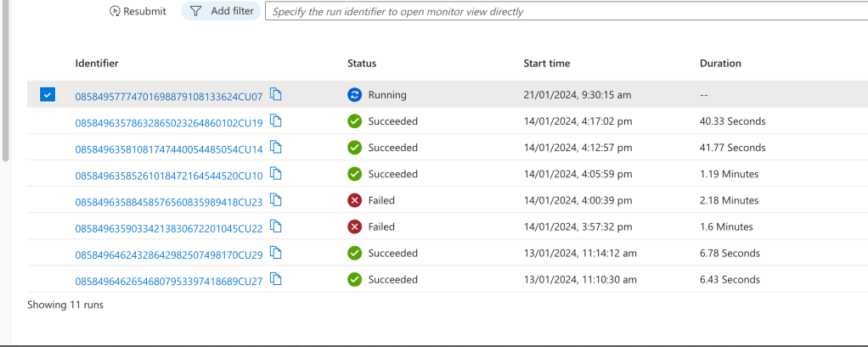
Task: Uncheck the selected run CU07 checkbox
Action: pyautogui.click(x=48, y=94)
